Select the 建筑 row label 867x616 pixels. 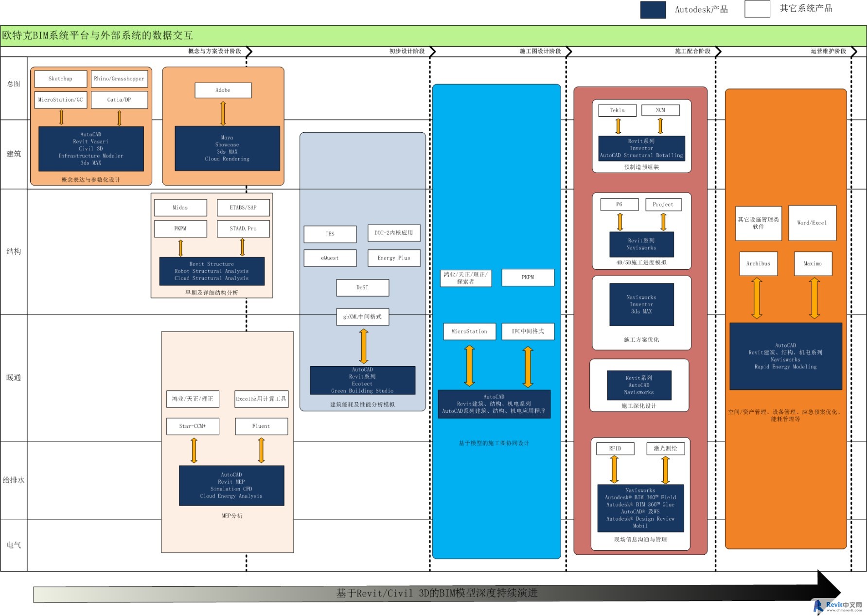coord(14,154)
